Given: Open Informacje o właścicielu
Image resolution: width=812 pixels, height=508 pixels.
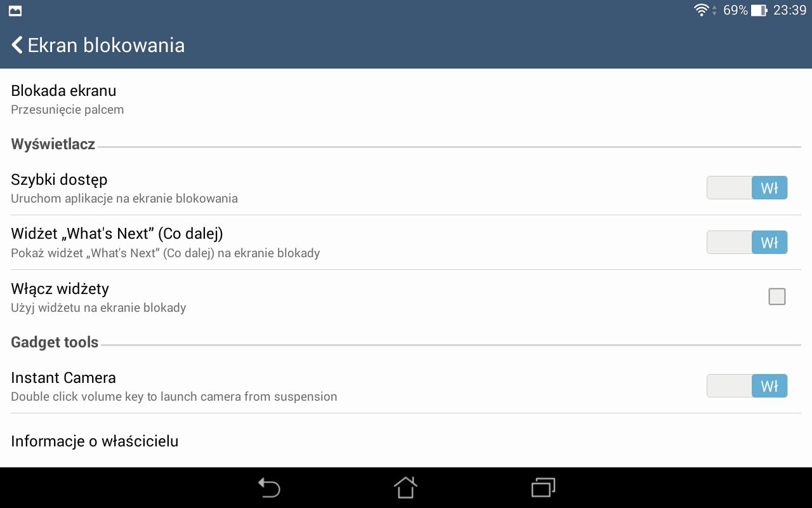Looking at the screenshot, I should pyautogui.click(x=406, y=441).
